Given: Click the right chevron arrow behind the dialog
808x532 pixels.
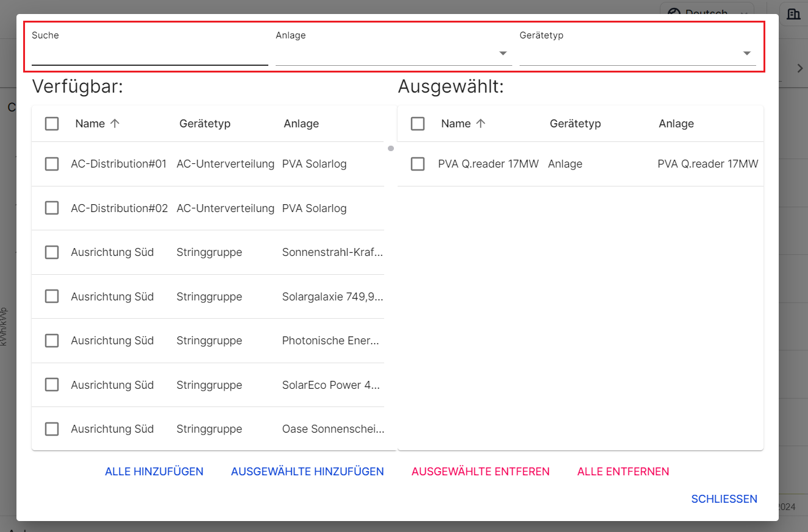Looking at the screenshot, I should [800, 68].
